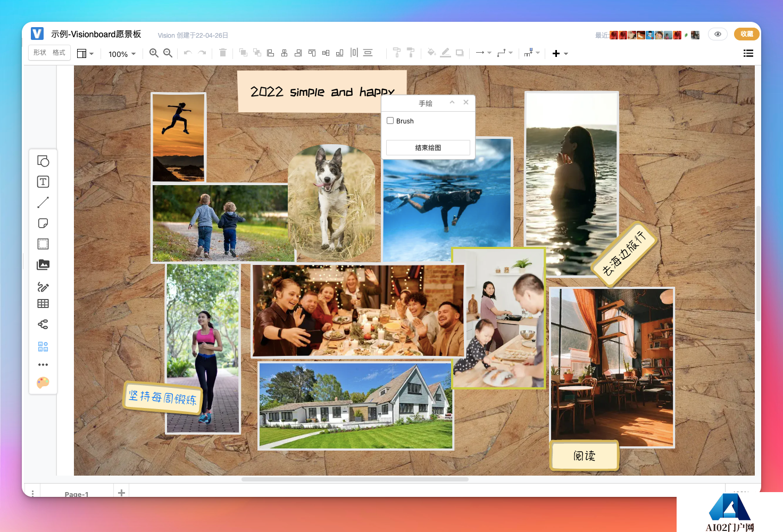Click the align center horizontally icon

point(284,53)
